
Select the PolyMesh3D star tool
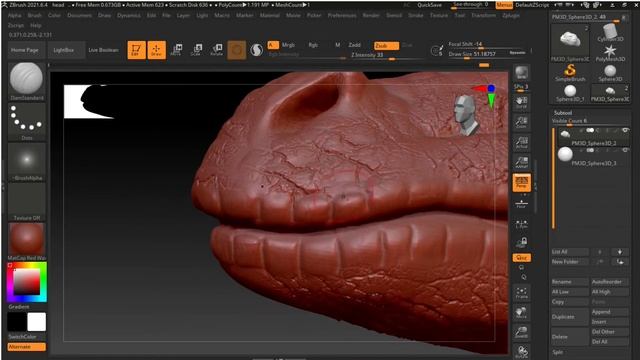tap(610, 53)
